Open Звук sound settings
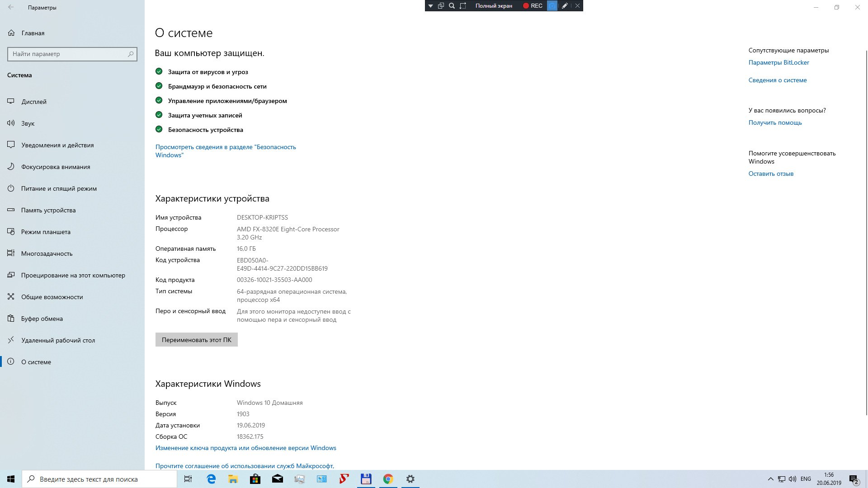This screenshot has width=868, height=488. (28, 123)
